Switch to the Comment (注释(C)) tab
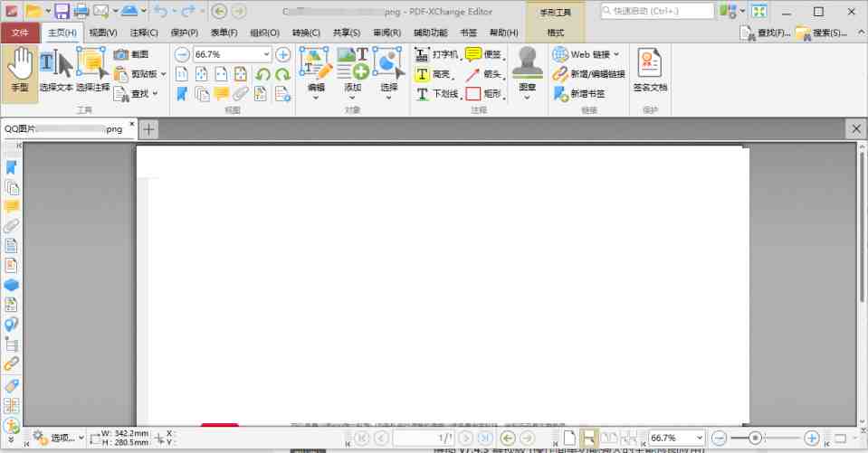This screenshot has width=868, height=453. pos(144,33)
